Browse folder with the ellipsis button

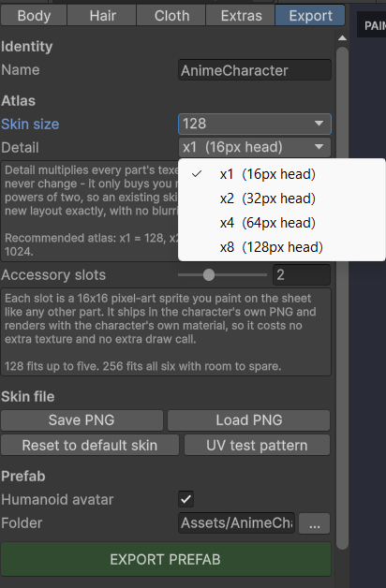315,523
